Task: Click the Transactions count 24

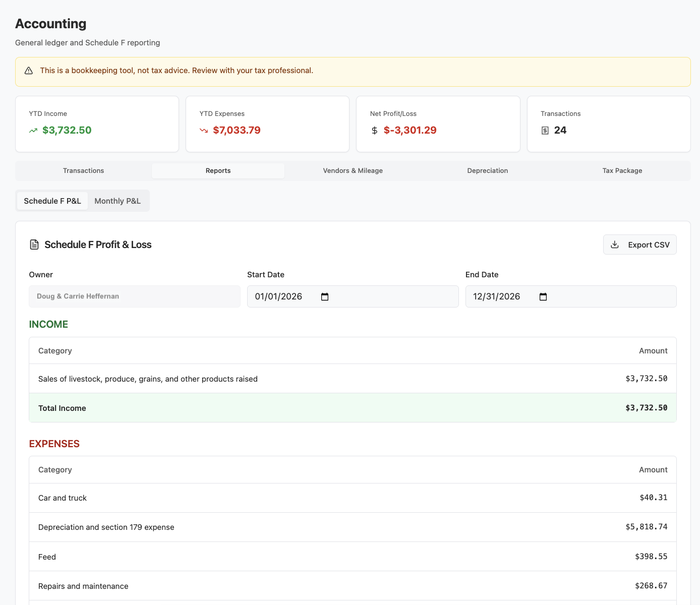Action: 560,130
